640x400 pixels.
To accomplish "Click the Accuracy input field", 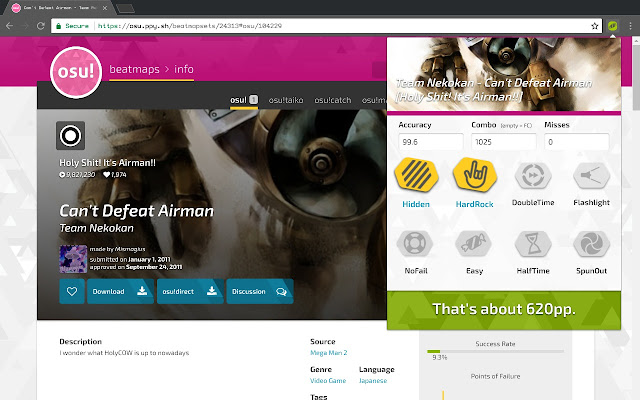I will tap(431, 142).
